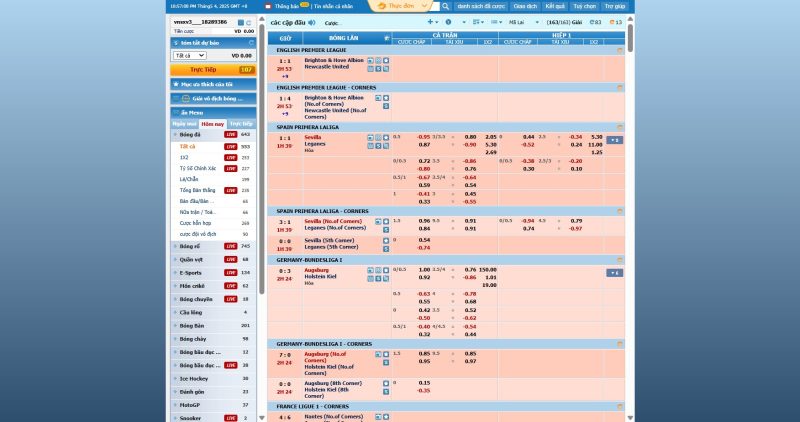Add Sevilla vs Leganes match to favorites star
This screenshot has height=422, width=800.
[386, 138]
